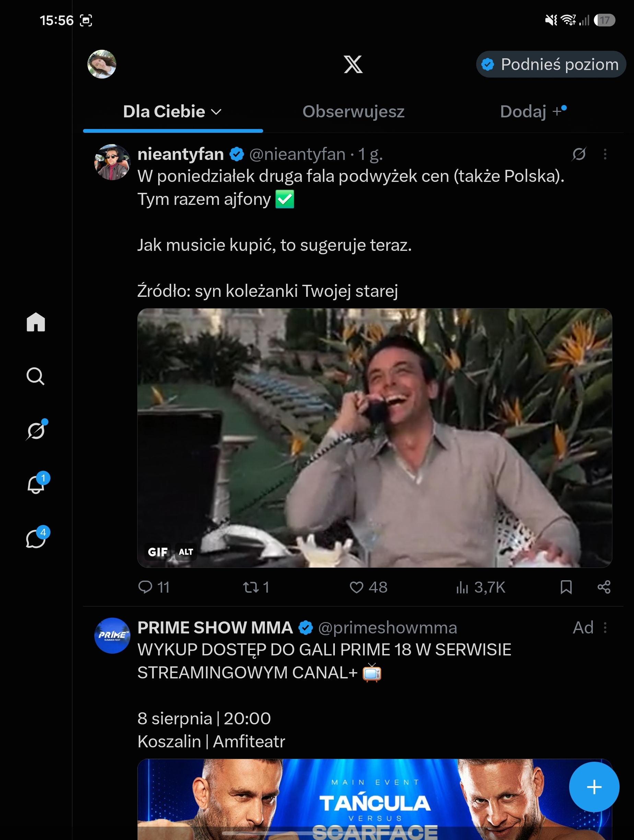Select the Dodaj + tab

533,112
